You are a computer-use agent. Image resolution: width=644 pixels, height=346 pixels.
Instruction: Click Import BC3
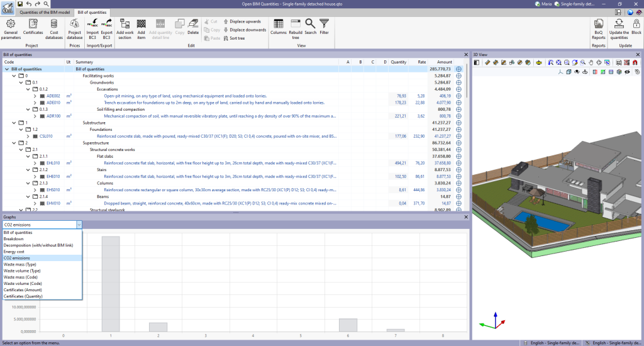pos(92,29)
